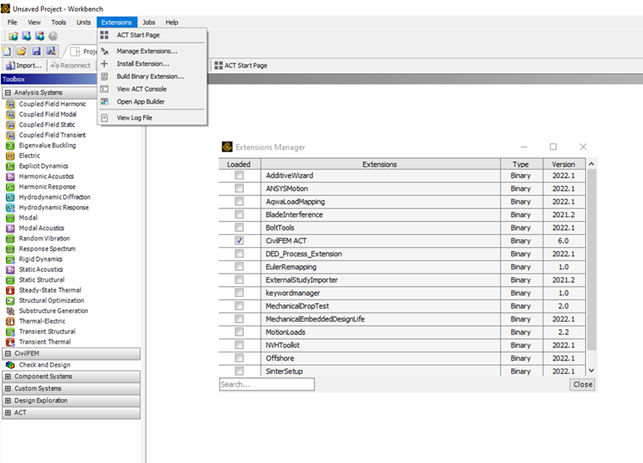Uncheck the CivilFEM ACT loaded checkbox
This screenshot has height=463, width=643.
tap(239, 241)
